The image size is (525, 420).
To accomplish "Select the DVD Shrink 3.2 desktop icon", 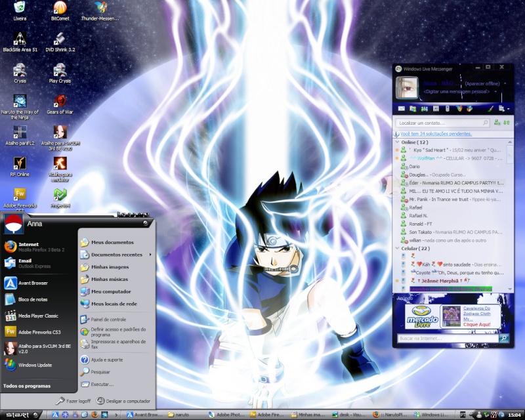I will point(60,42).
